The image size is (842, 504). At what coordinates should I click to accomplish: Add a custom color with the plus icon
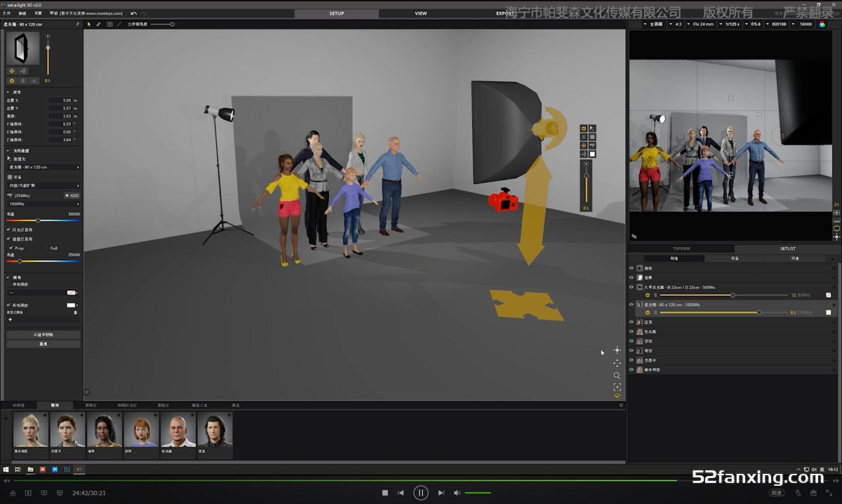point(10,319)
